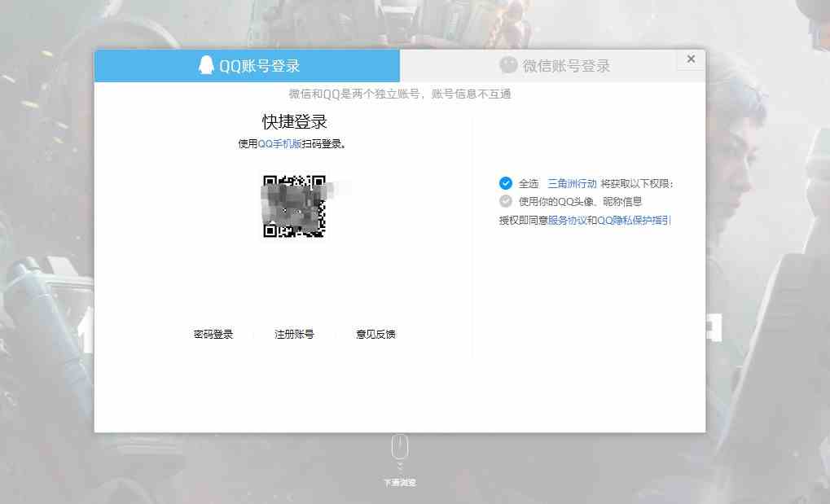Switch to 微信账号登录 tab
The image size is (830, 504).
point(552,66)
